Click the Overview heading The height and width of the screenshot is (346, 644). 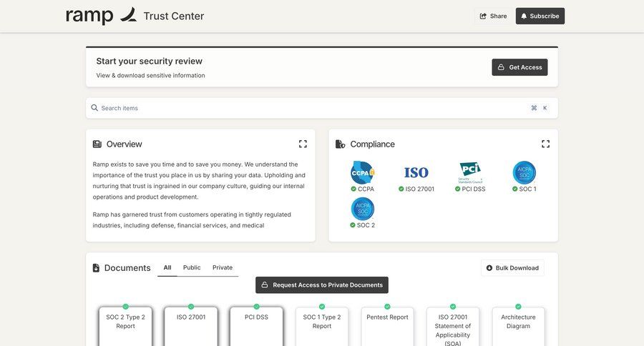click(x=124, y=144)
